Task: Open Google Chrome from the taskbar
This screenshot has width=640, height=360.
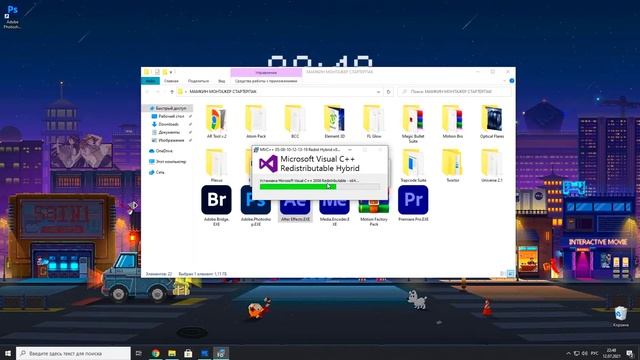Action: 156,353
